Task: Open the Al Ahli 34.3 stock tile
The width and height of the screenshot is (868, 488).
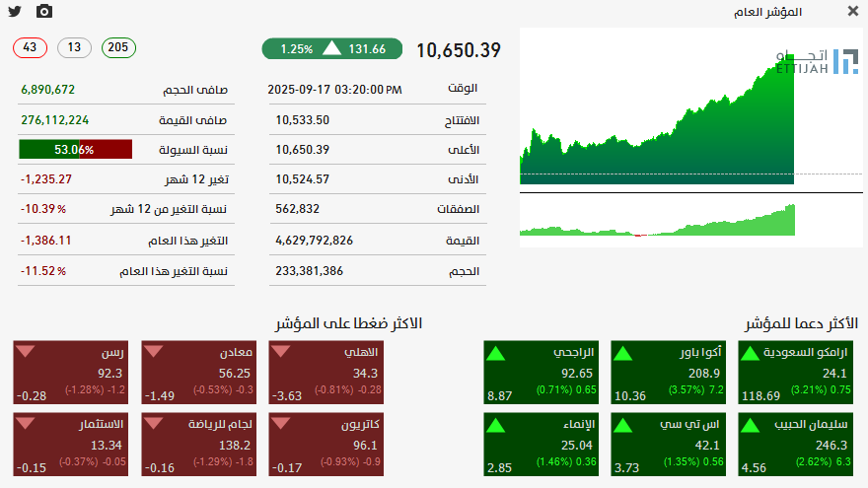Action: (326, 373)
